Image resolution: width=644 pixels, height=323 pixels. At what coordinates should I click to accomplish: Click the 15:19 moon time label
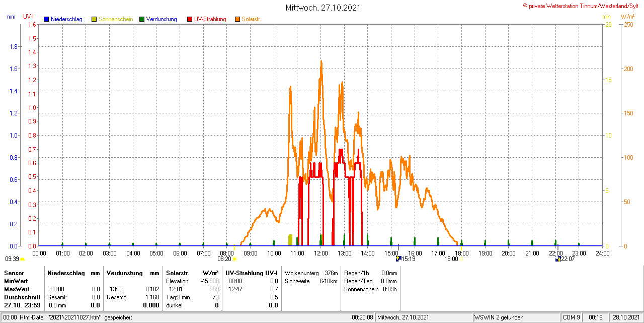[x=408, y=259]
